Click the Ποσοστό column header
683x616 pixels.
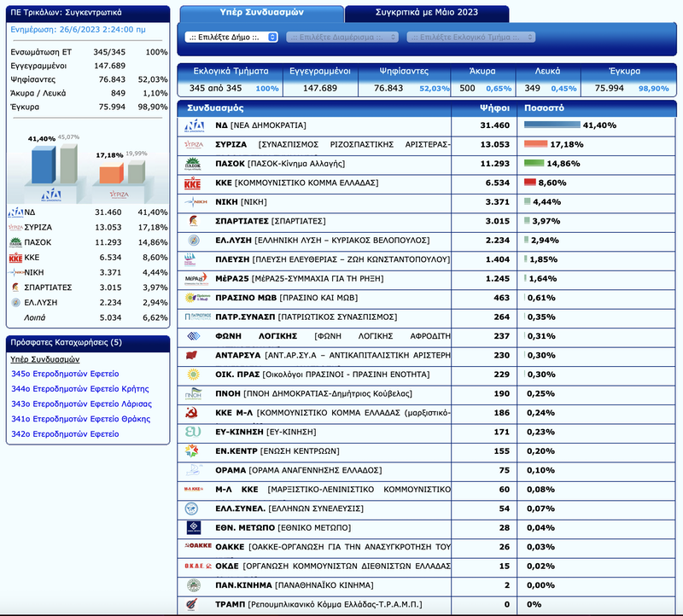(544, 108)
